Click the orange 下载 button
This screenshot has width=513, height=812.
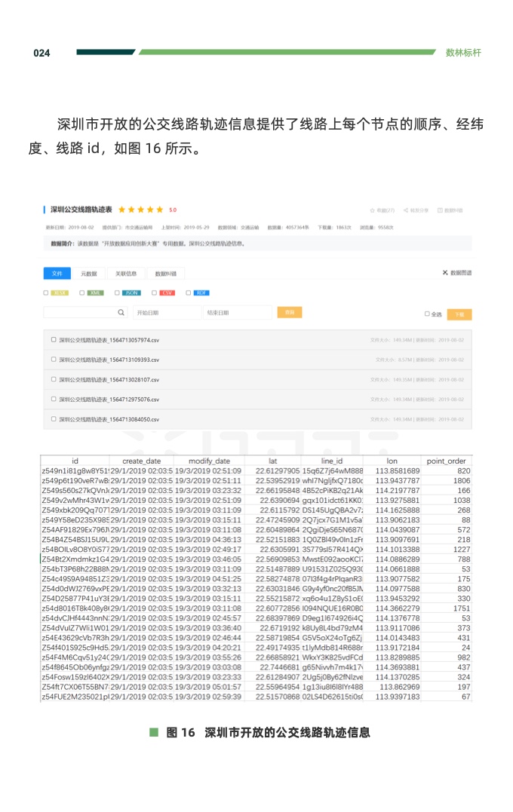click(x=459, y=314)
